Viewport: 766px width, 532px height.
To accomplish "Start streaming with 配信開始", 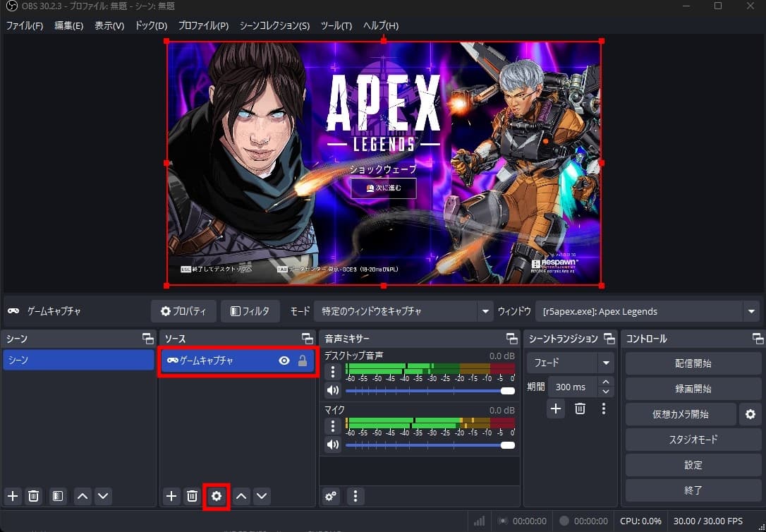I will [693, 363].
